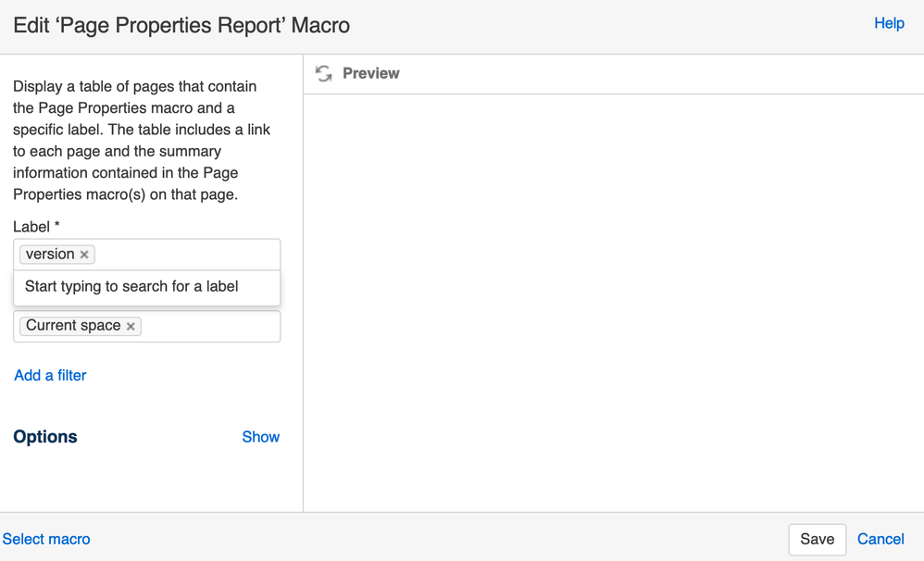Refresh the preview with the circular arrows icon
Image resolution: width=924 pixels, height=561 pixels.
(323, 74)
